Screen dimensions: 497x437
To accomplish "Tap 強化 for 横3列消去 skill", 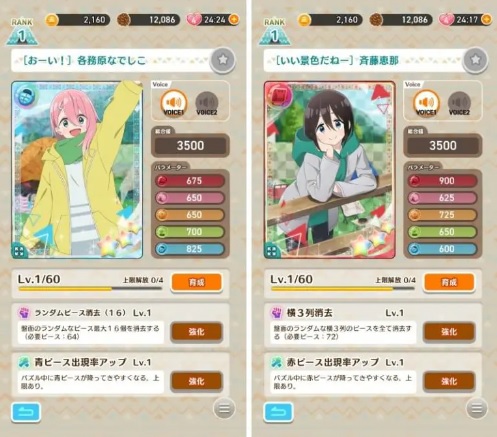I will coord(449,332).
